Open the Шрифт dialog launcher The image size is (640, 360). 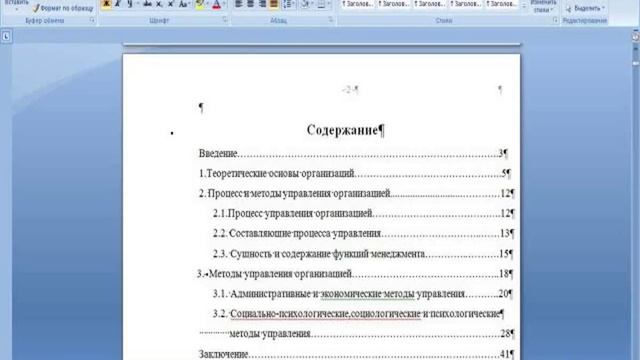tap(225, 19)
